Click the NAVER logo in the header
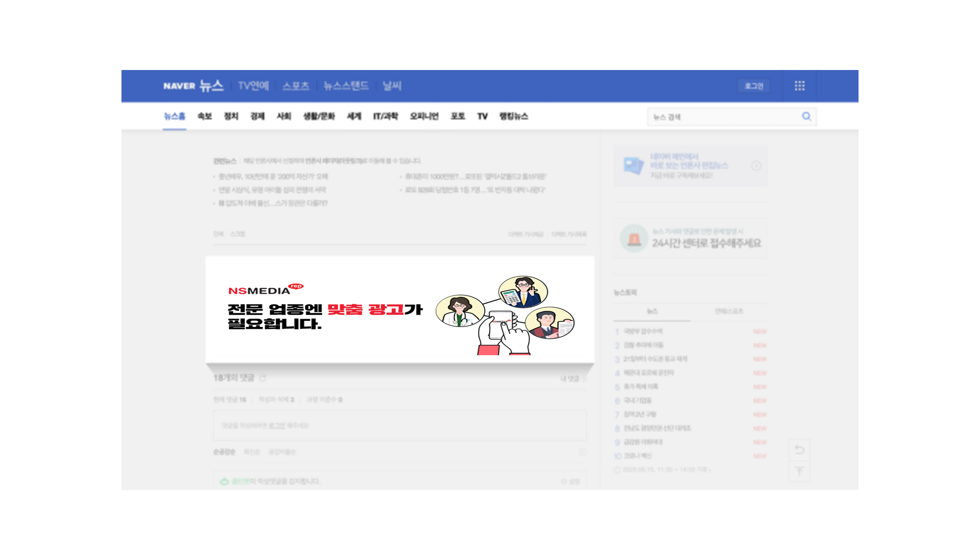980x560 pixels. (179, 86)
